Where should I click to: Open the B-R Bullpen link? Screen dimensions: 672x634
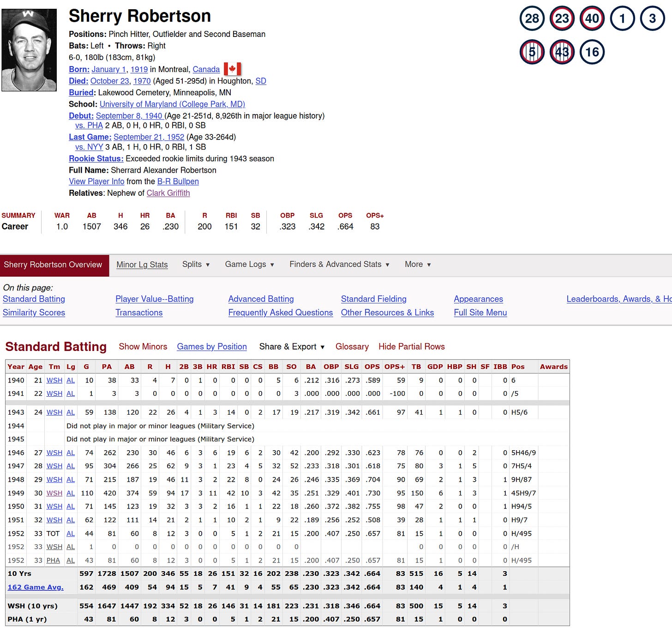click(178, 181)
